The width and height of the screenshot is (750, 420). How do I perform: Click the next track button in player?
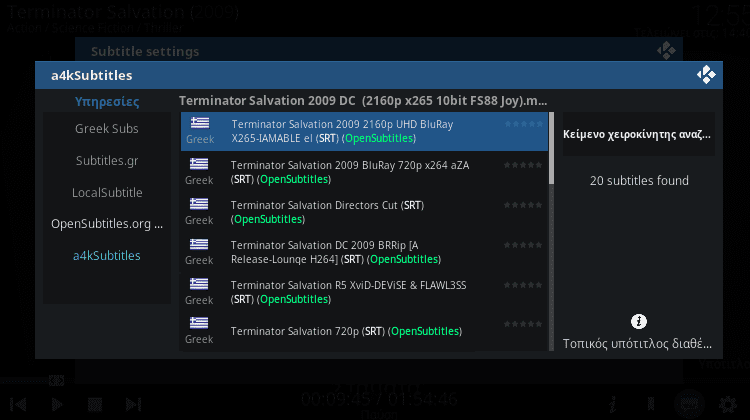click(133, 405)
